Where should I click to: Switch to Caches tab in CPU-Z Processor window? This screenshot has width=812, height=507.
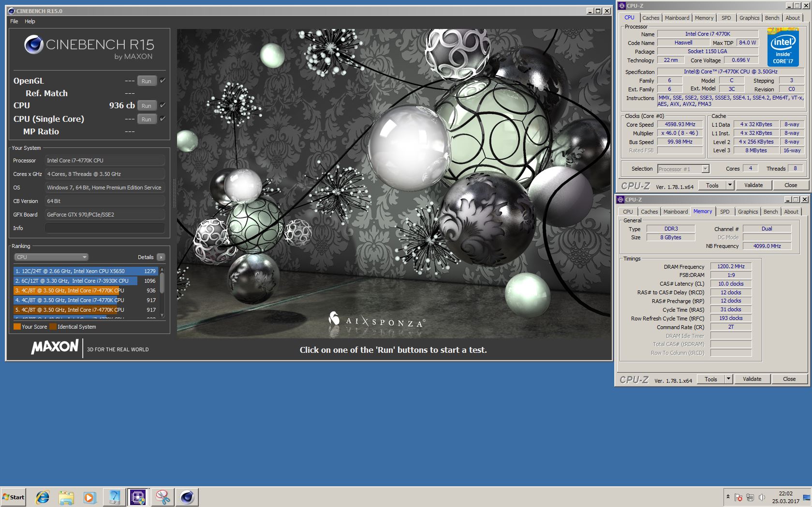(x=651, y=18)
